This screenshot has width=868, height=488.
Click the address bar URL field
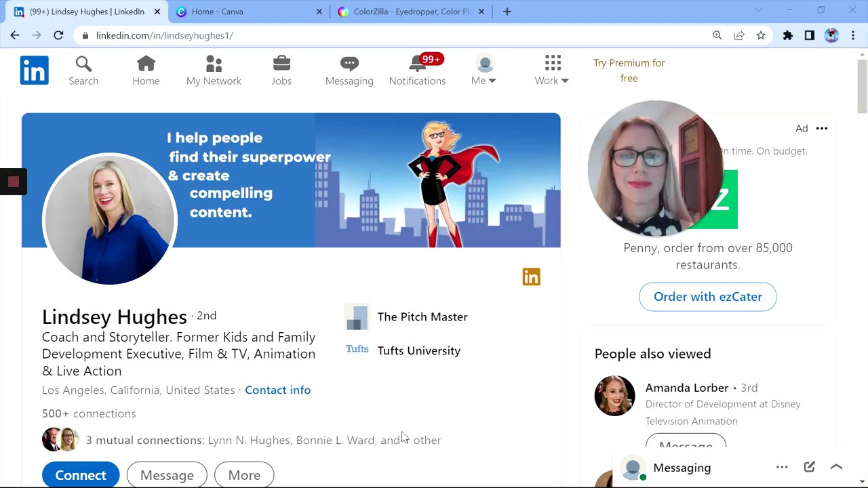[393, 35]
